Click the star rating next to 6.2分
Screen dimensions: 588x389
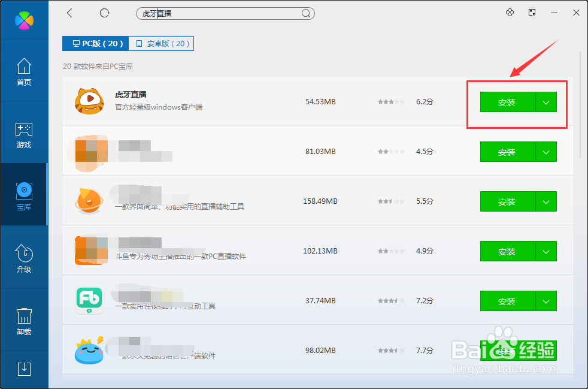pyautogui.click(x=391, y=102)
